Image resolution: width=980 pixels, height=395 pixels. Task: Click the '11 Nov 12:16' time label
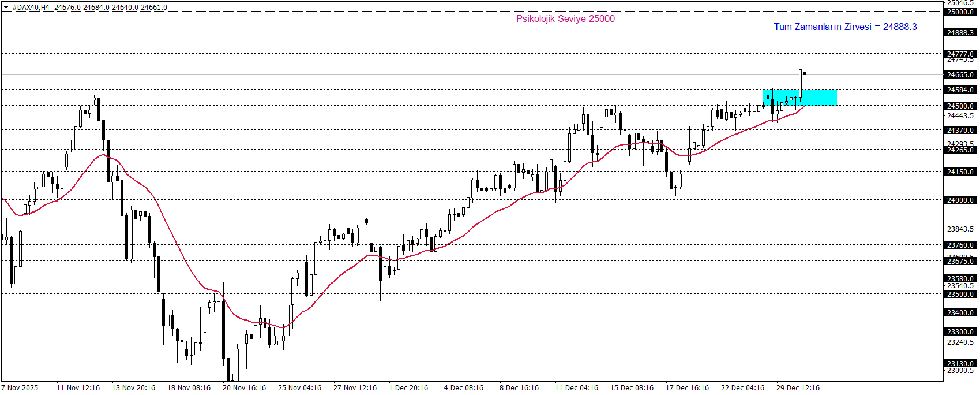pos(78,387)
